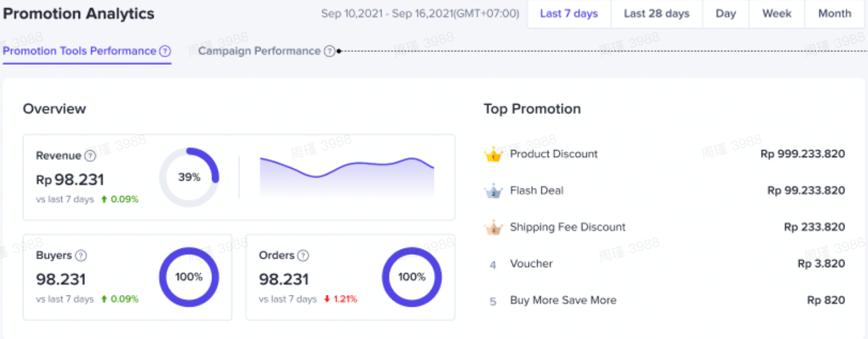Click the Buyers info question-mark icon
868x339 pixels.
click(81, 256)
